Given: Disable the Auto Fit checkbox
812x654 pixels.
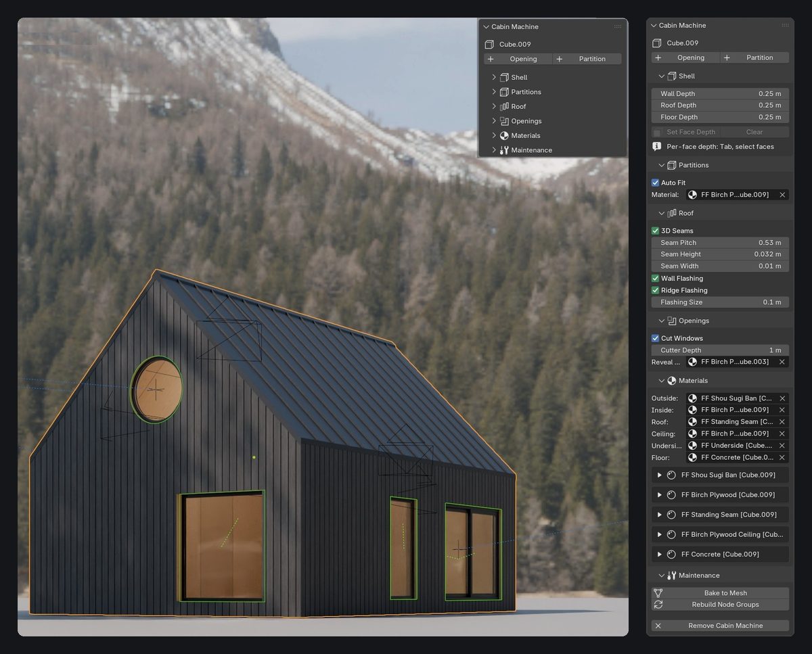Looking at the screenshot, I should (655, 183).
